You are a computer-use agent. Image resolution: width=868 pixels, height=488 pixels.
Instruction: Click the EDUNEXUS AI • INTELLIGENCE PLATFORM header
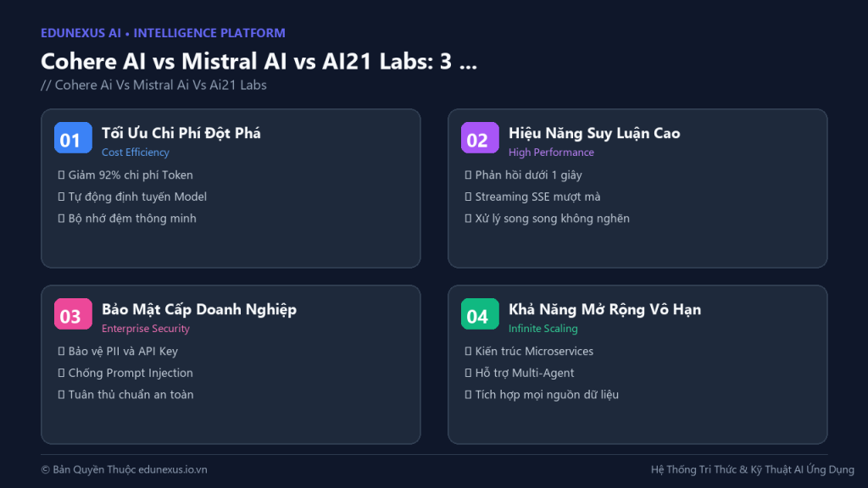164,33
